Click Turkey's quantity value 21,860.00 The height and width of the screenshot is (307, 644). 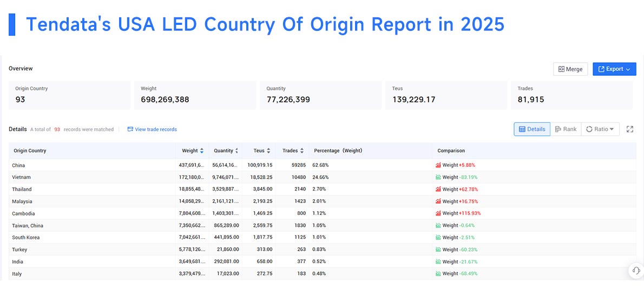(227, 250)
